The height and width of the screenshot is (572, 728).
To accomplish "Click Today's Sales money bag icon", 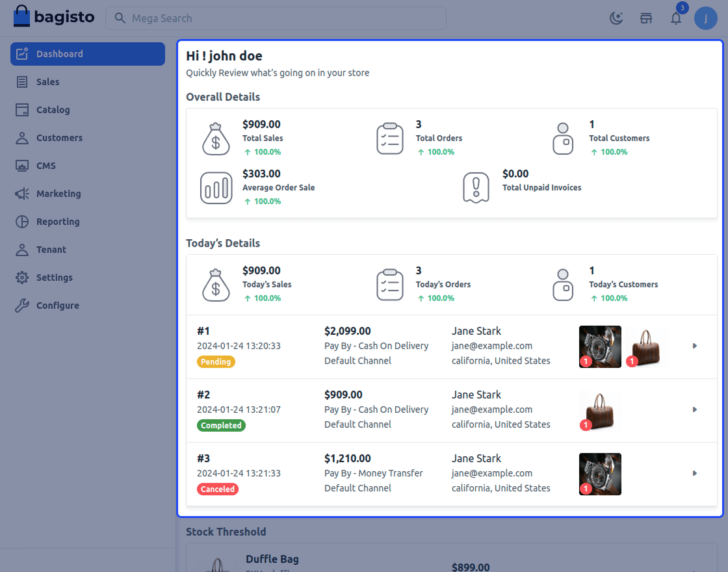I will point(216,285).
